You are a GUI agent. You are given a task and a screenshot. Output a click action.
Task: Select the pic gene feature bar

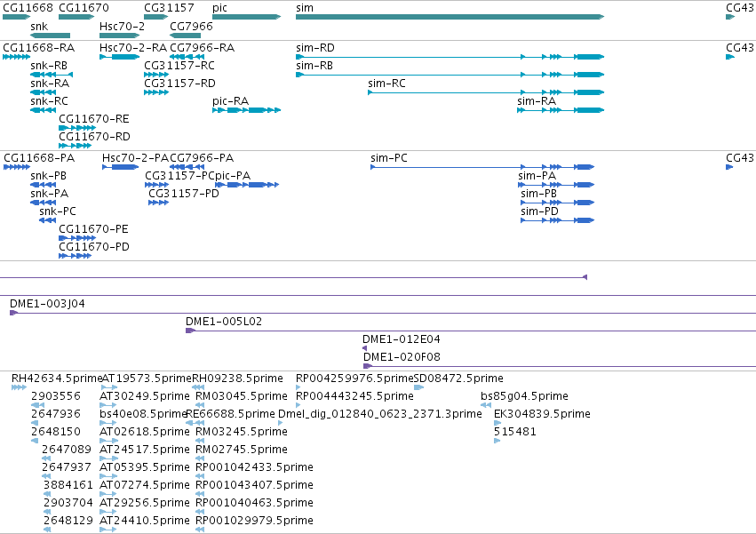[246, 17]
